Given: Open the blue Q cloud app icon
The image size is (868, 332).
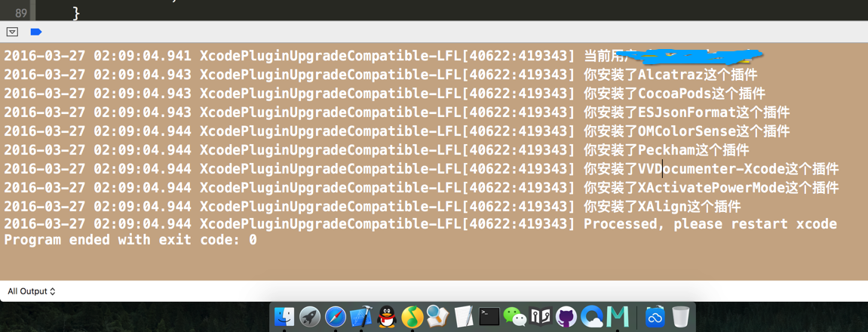Looking at the screenshot, I should [x=591, y=316].
